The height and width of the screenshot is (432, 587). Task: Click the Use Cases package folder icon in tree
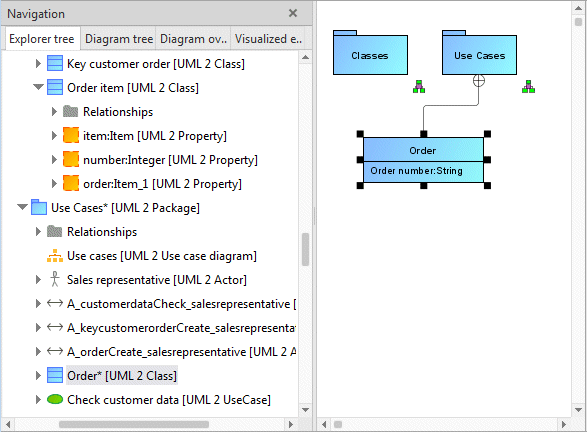39,207
